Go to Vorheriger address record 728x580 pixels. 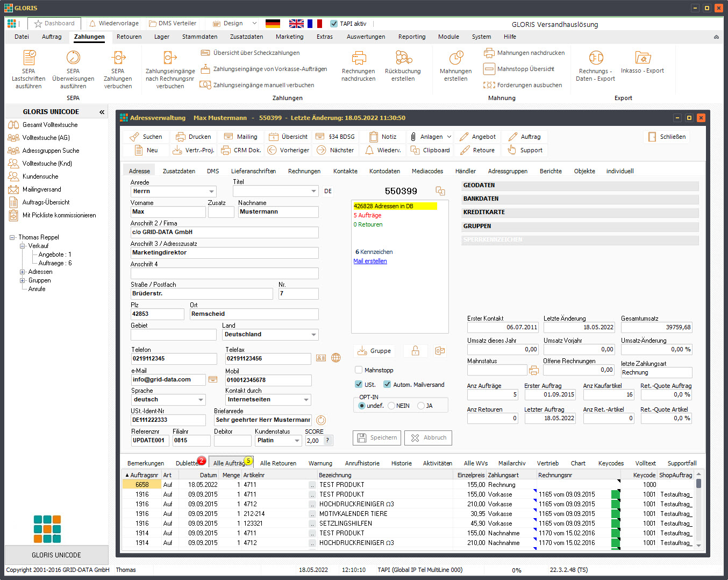[289, 150]
